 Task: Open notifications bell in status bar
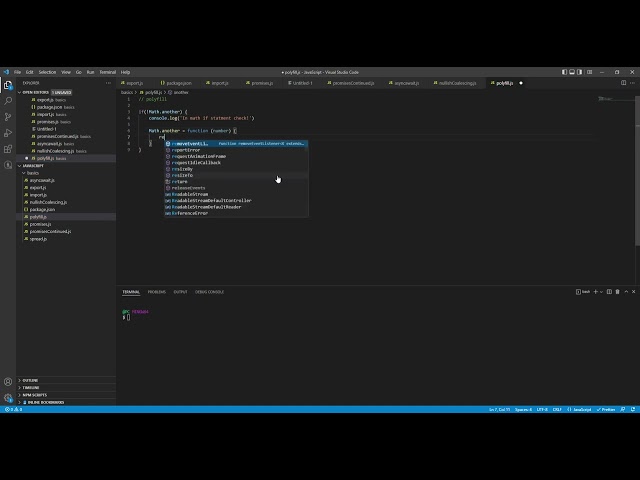633,409
